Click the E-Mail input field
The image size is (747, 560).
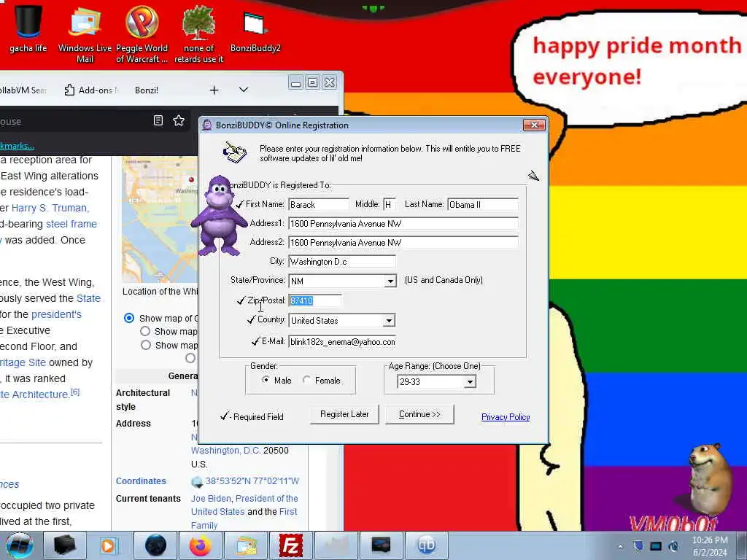(341, 341)
